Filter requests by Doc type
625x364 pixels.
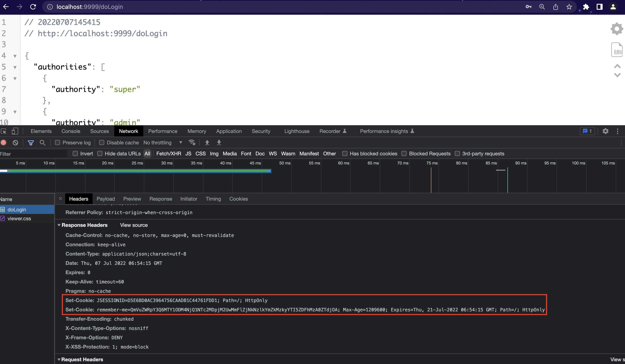click(x=260, y=153)
